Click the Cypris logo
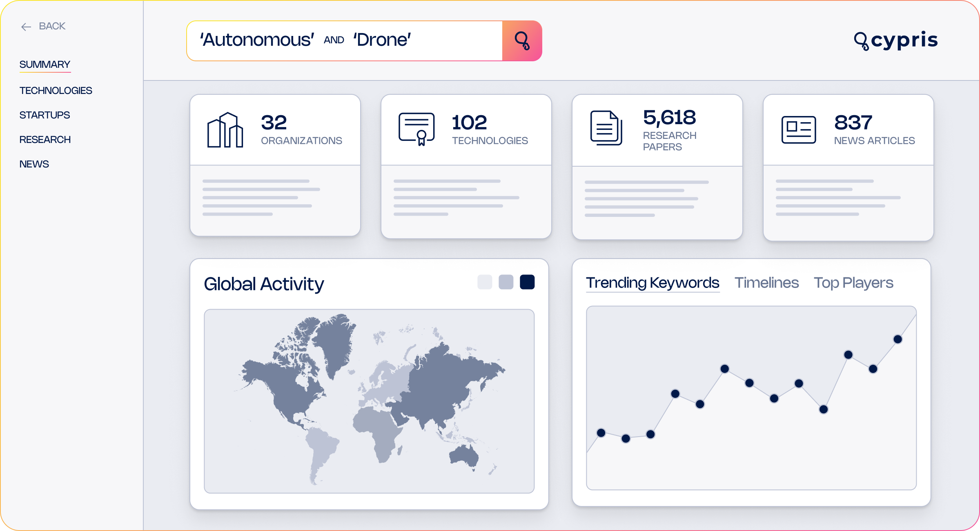 [896, 41]
